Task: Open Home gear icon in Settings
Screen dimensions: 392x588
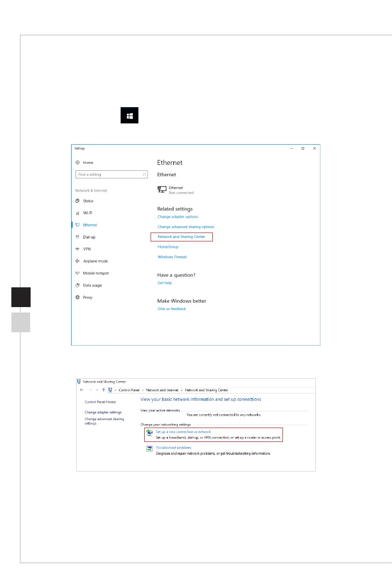Action: (x=78, y=162)
